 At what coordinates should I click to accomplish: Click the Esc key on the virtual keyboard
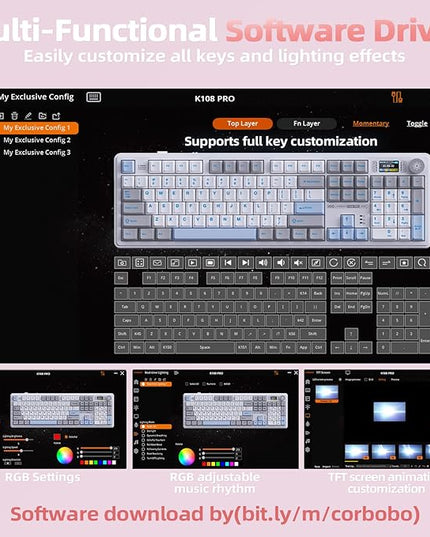121,278
